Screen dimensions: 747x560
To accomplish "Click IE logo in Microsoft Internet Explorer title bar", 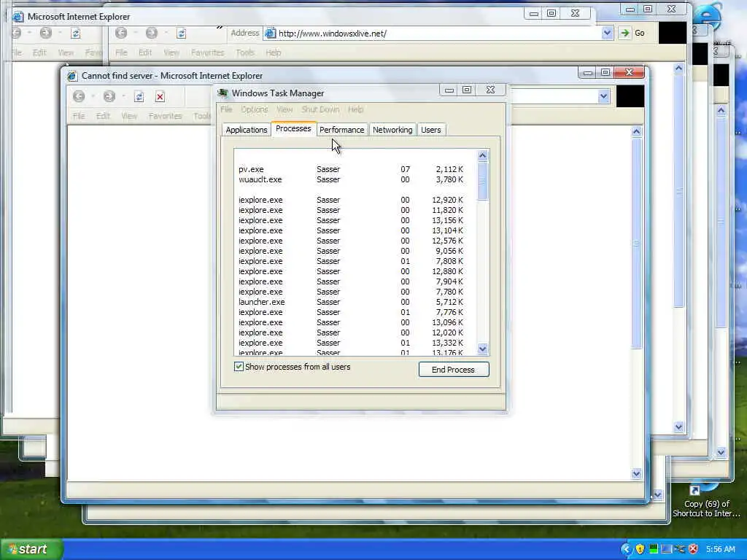I will (x=18, y=16).
